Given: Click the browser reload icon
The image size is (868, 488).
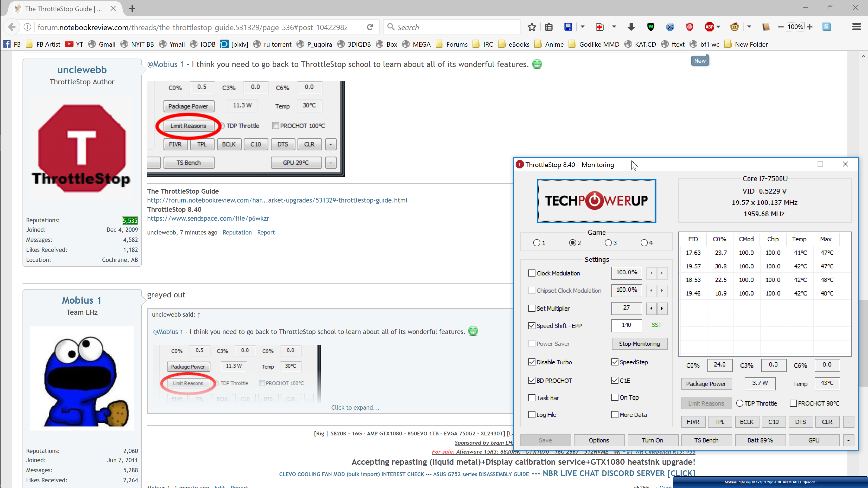Looking at the screenshot, I should pos(370,27).
